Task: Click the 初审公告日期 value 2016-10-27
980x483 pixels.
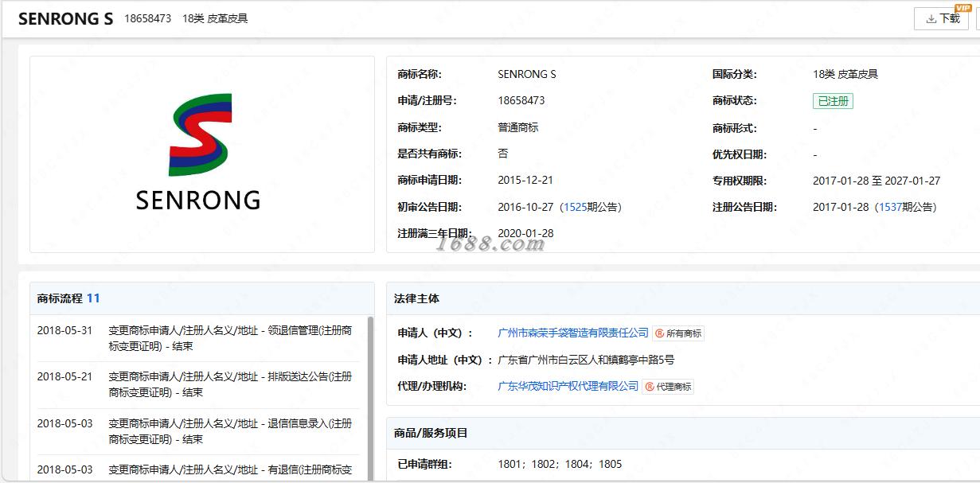Action: [525, 207]
